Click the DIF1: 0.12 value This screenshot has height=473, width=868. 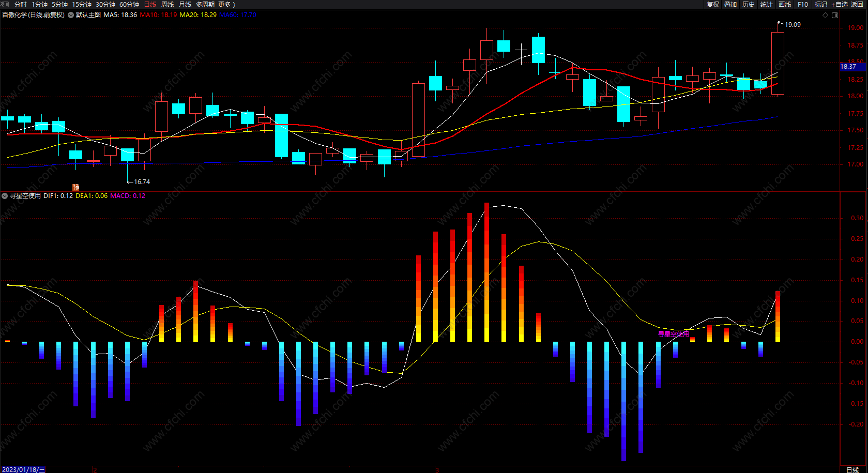pyautogui.click(x=58, y=196)
